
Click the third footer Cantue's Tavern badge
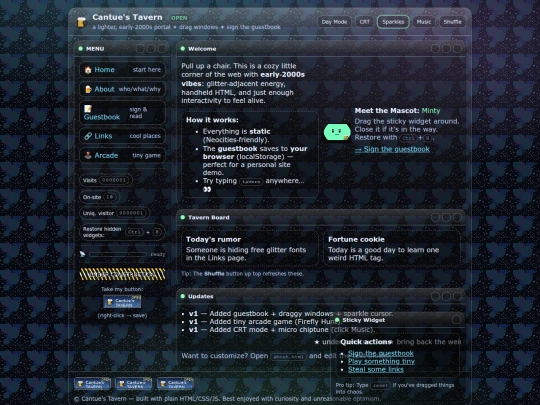click(175, 384)
